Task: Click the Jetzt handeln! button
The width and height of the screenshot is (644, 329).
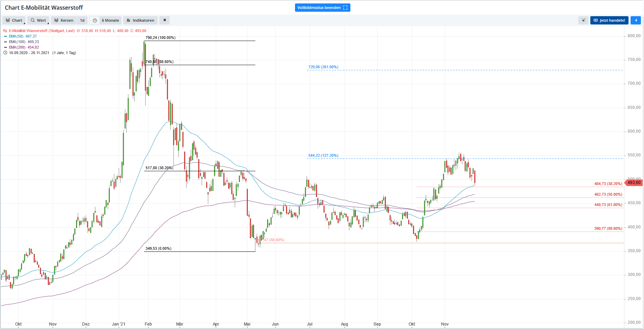Action: coord(609,20)
